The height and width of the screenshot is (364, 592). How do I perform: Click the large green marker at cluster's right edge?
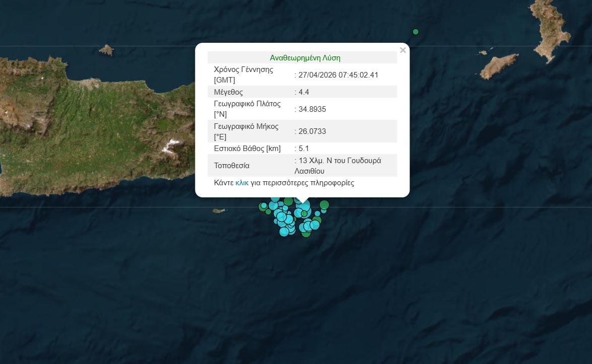click(324, 204)
